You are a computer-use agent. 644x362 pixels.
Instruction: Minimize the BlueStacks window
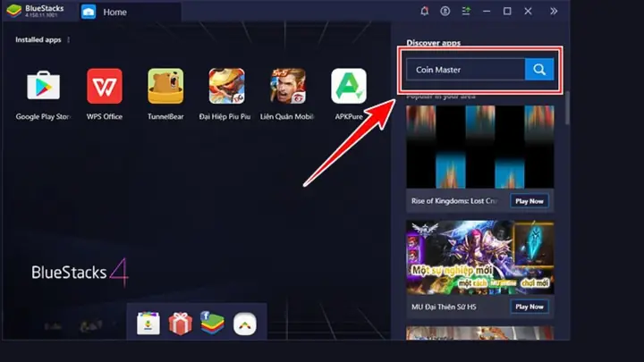tap(487, 11)
